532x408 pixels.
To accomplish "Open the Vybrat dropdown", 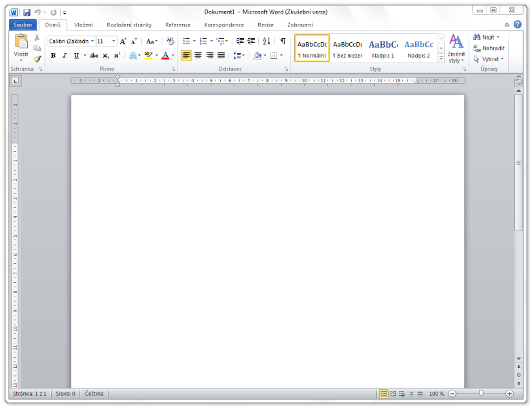I will click(x=489, y=59).
